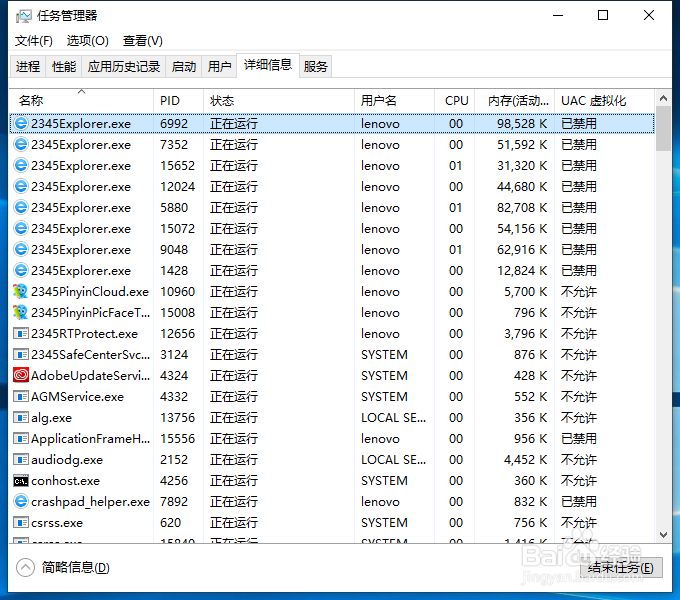Sort by the CPU column header
Viewport: 680px width, 600px height.
(455, 101)
